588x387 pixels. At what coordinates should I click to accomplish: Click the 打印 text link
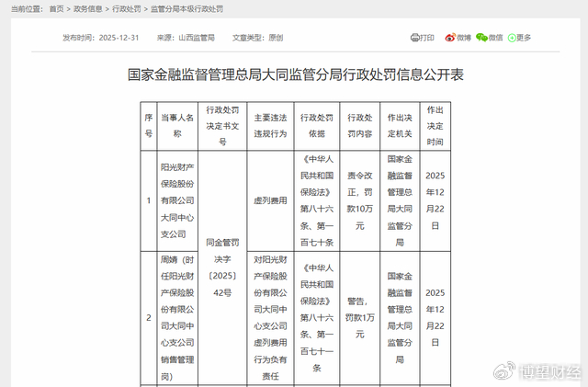[x=426, y=38]
